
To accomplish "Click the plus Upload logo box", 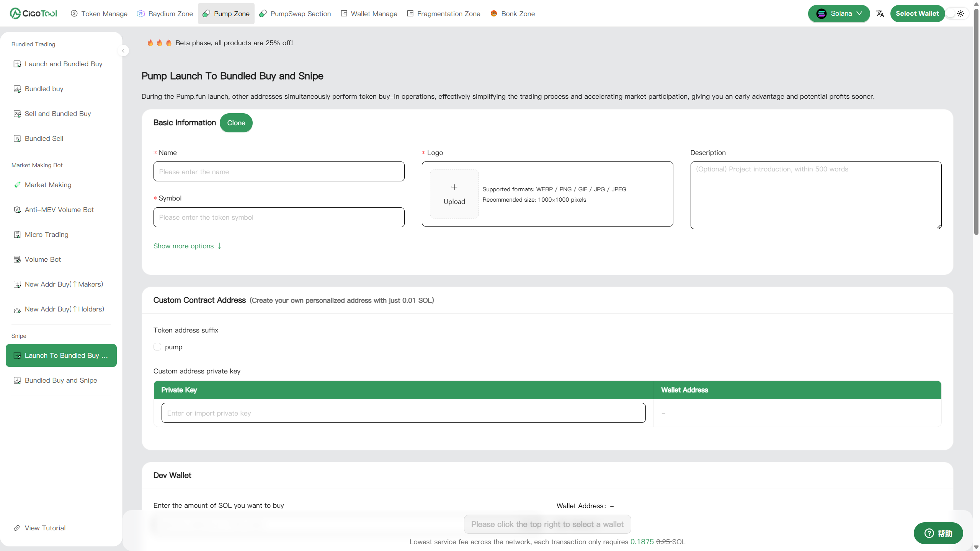I will click(x=454, y=194).
